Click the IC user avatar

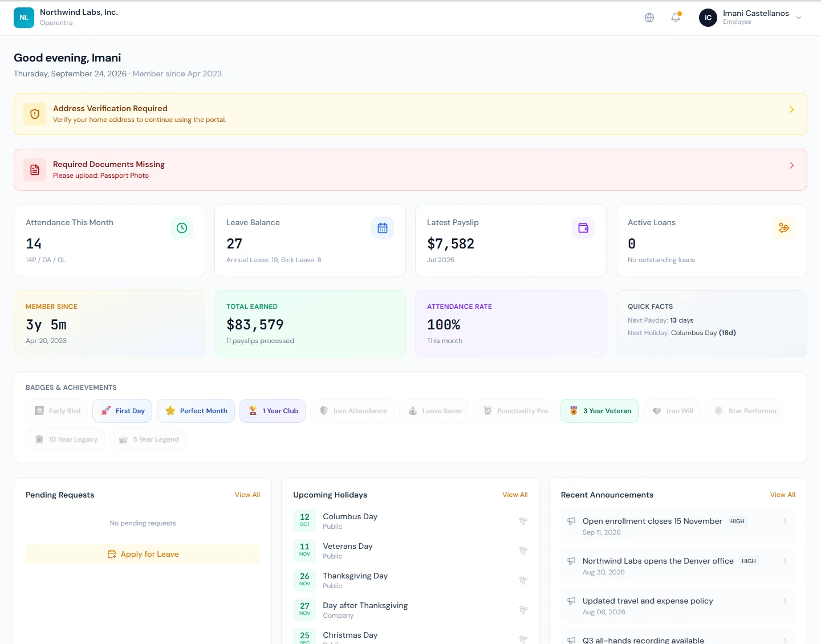(708, 18)
